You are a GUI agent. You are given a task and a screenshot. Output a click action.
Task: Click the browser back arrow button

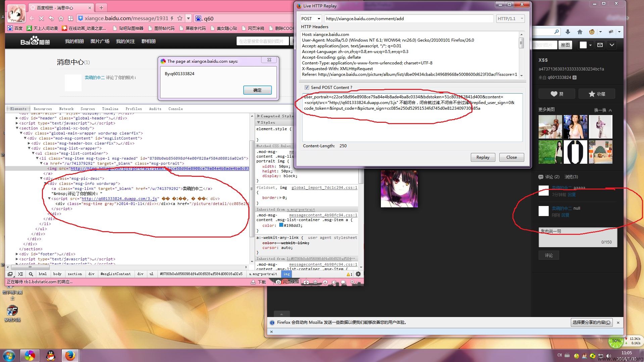32,18
